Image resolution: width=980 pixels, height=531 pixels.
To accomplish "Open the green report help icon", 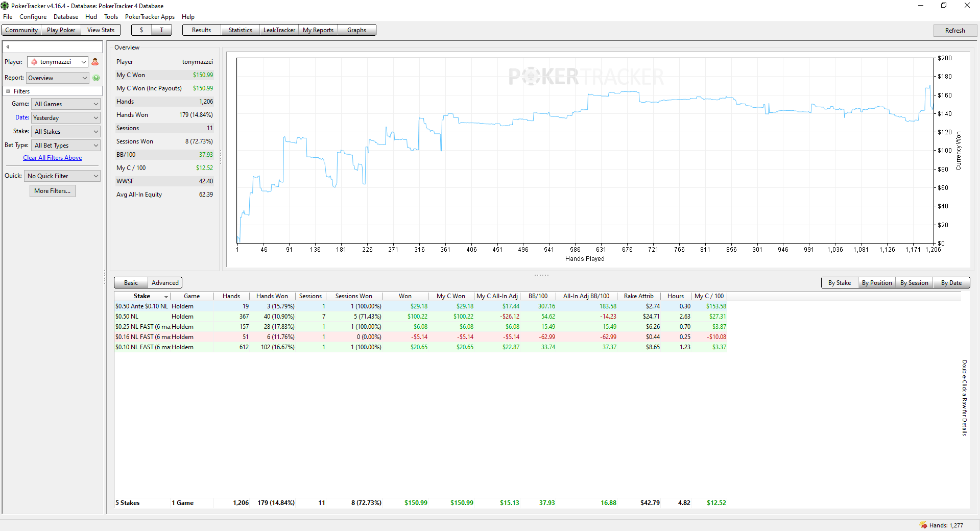I will click(96, 78).
